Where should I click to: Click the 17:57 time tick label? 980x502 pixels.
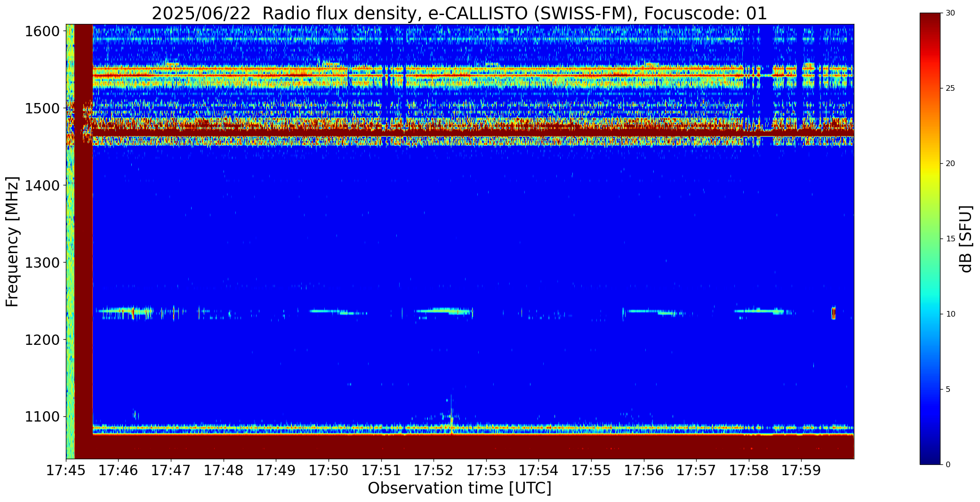(x=697, y=470)
